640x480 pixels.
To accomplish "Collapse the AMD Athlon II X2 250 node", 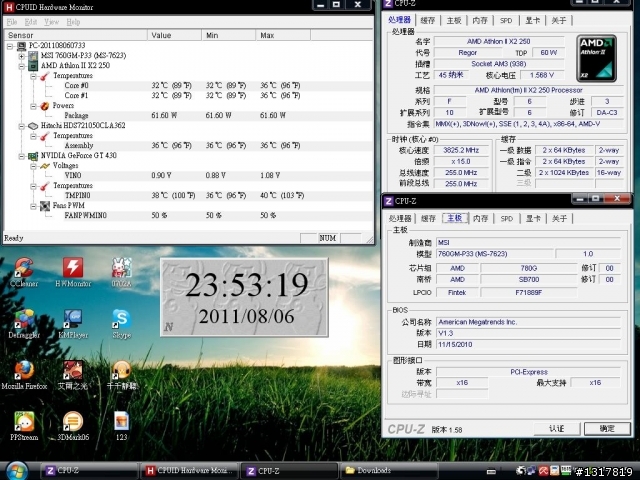I will coord(22,66).
